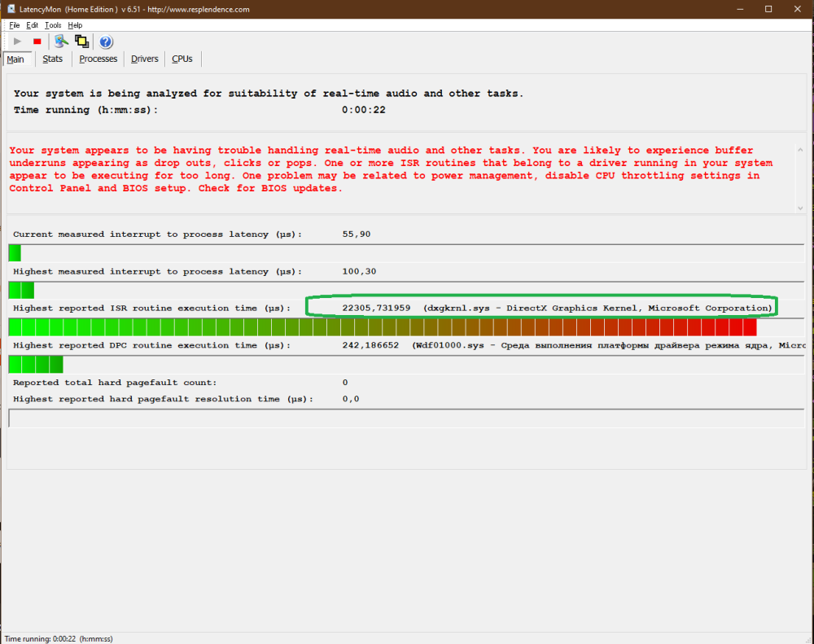814x644 pixels.
Task: Click the Start monitoring play button
Action: point(17,42)
